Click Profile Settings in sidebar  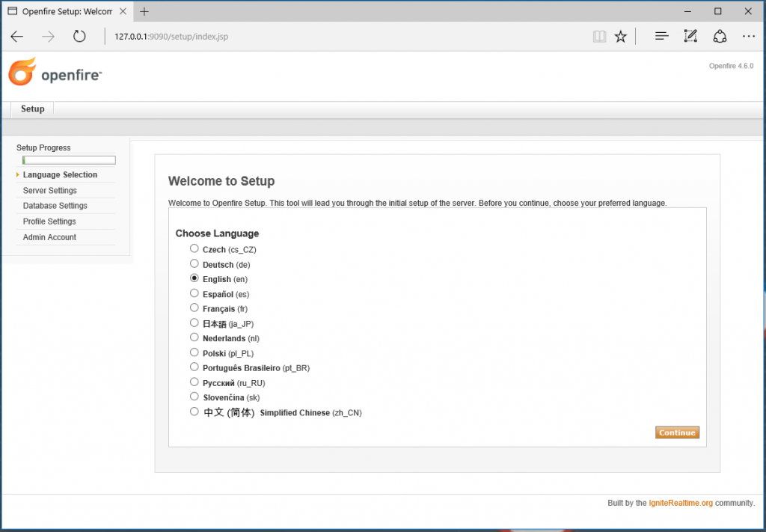tap(49, 221)
